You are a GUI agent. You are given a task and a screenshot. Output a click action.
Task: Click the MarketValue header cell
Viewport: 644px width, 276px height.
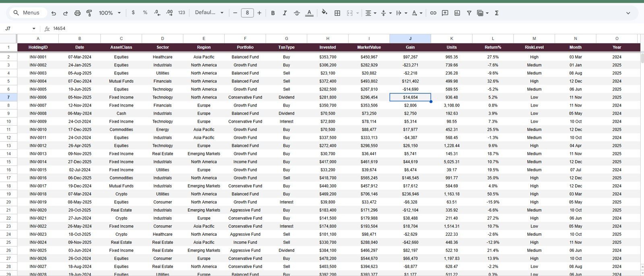pos(369,47)
